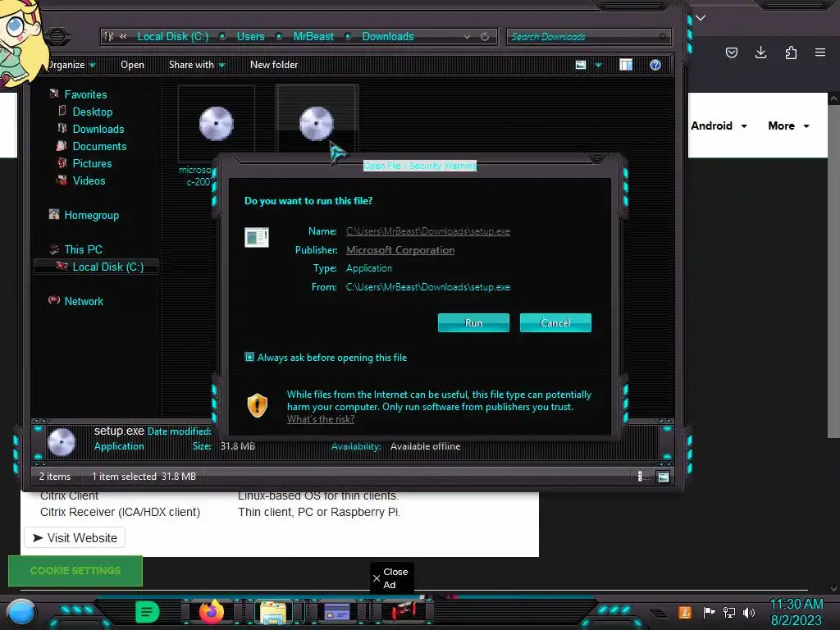The image size is (840, 630).
Task: Click the network icon in system tray
Action: tap(729, 612)
